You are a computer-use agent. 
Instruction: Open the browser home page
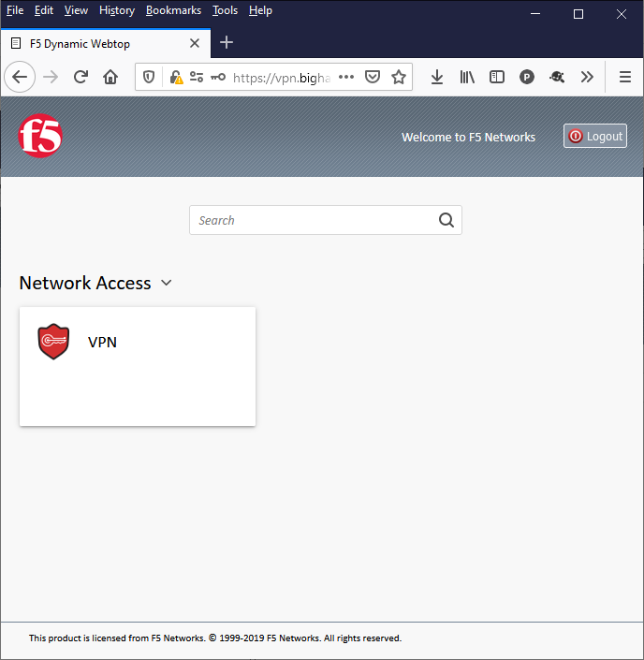110,77
